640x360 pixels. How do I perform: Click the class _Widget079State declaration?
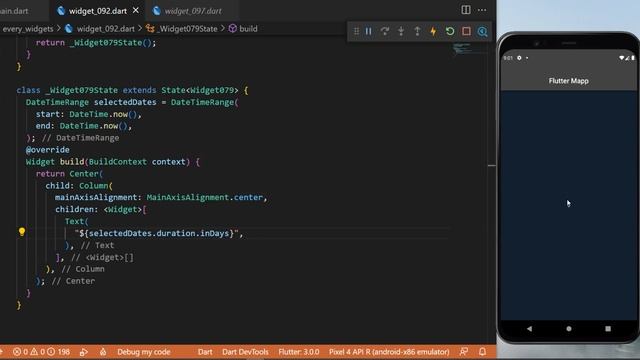point(132,90)
